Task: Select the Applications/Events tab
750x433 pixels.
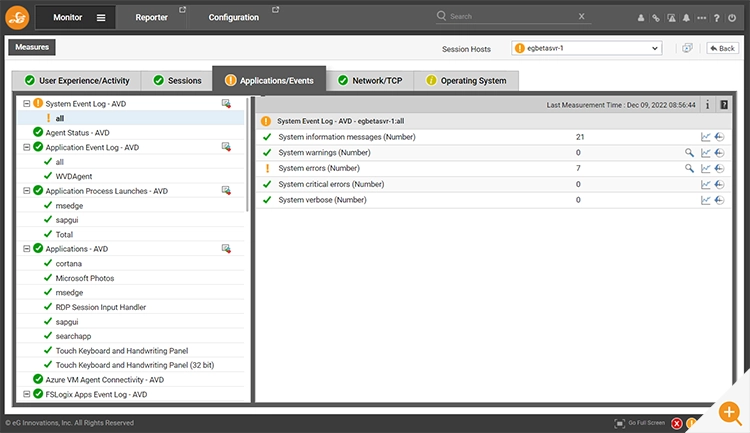Action: (x=269, y=80)
